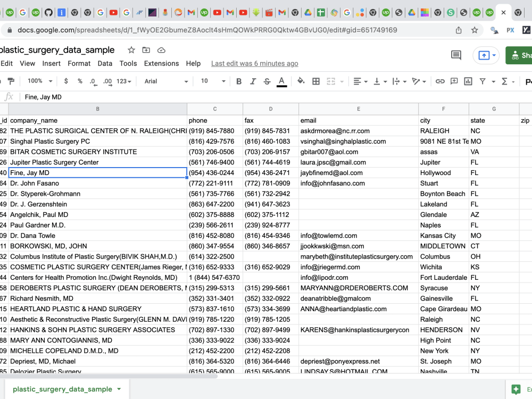Format the cell as percent
Viewport: 532px width, 399px height.
click(80, 81)
